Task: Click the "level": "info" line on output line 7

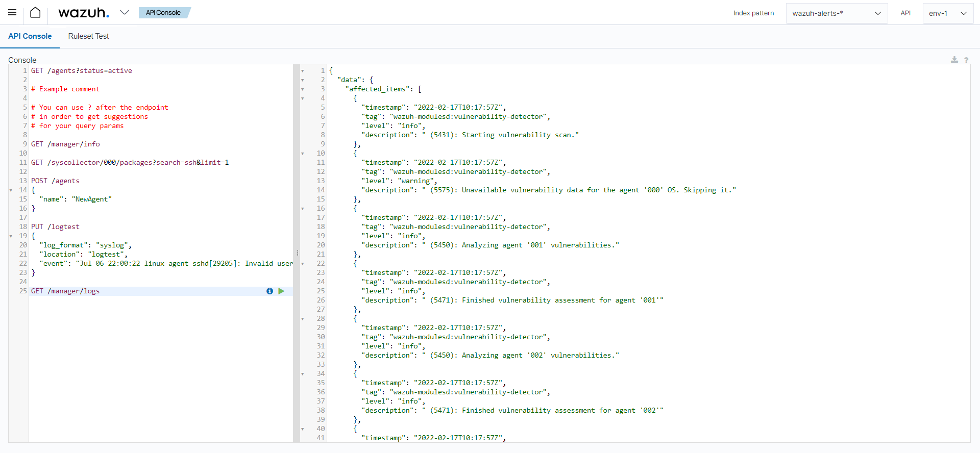Action: [393, 126]
